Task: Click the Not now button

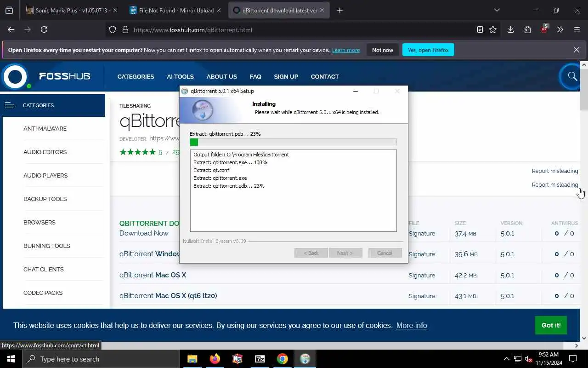Action: [x=383, y=50]
